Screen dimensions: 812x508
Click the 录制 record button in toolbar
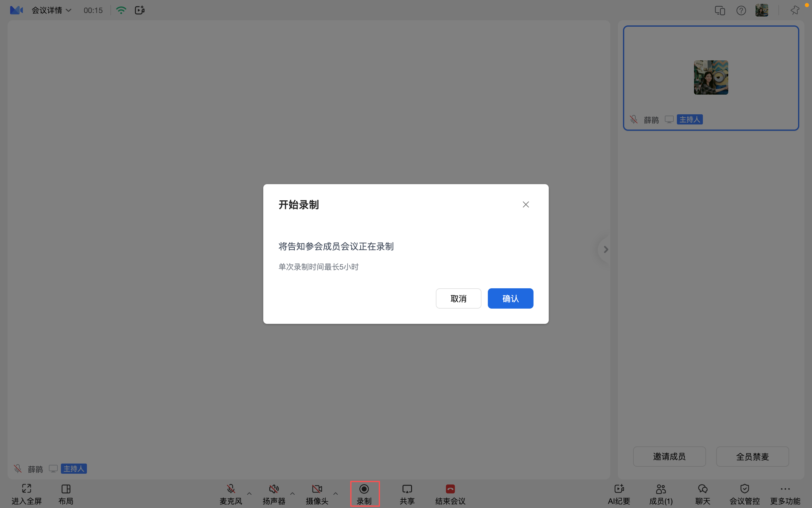365,494
